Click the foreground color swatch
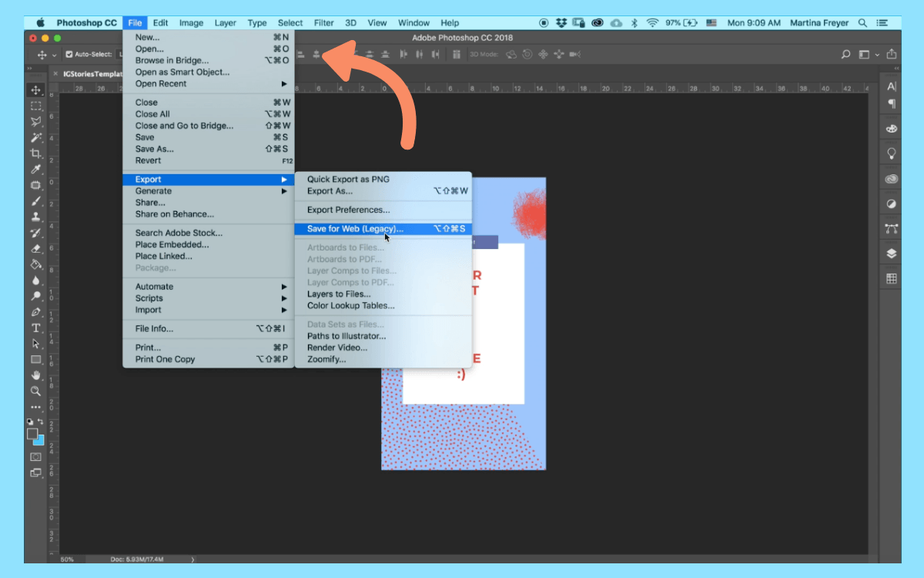This screenshot has height=578, width=924. (x=32, y=434)
